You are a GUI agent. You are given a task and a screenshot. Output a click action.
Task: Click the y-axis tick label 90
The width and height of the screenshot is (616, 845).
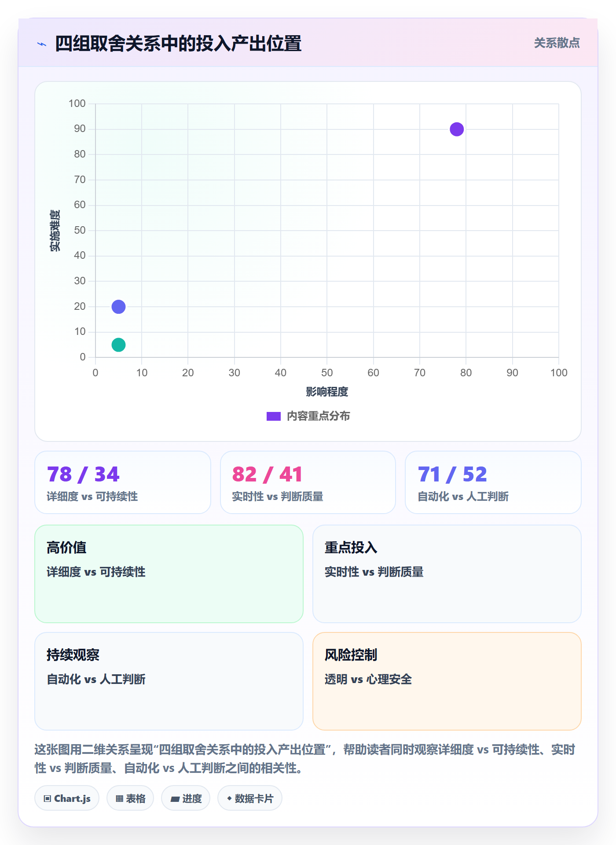coord(80,129)
